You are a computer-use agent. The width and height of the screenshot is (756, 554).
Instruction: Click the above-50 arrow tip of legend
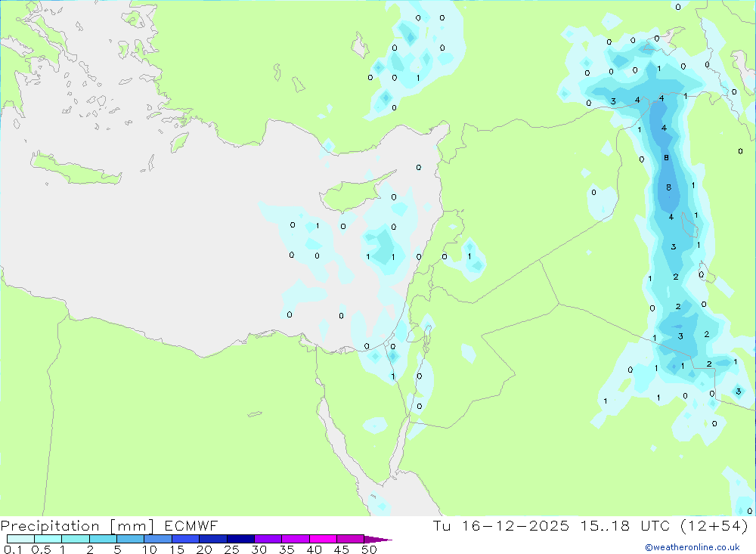tap(378, 539)
